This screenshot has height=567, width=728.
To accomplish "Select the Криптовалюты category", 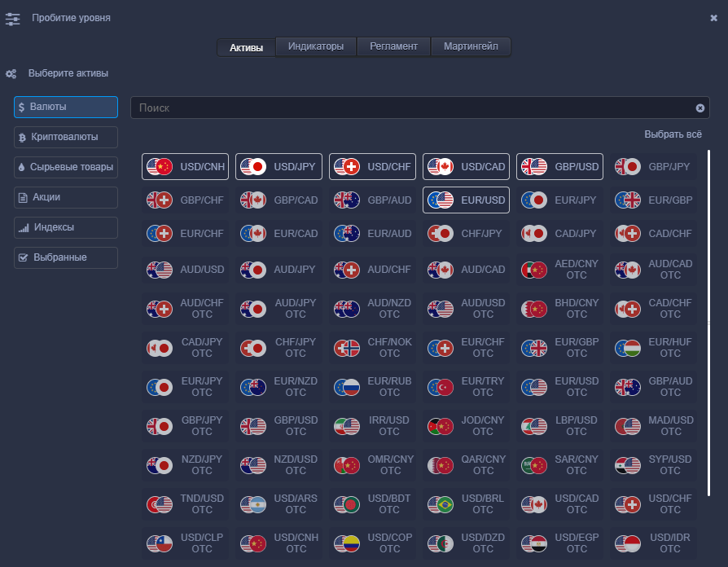I will coord(66,137).
